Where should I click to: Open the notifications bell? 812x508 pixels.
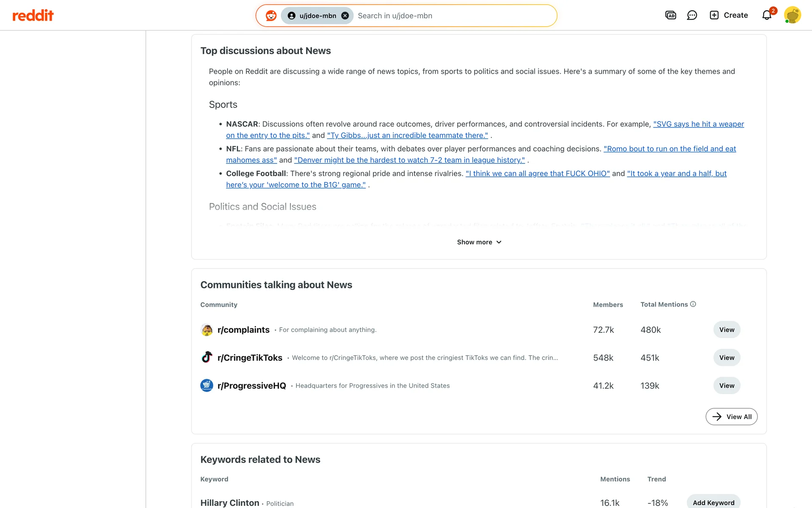767,15
